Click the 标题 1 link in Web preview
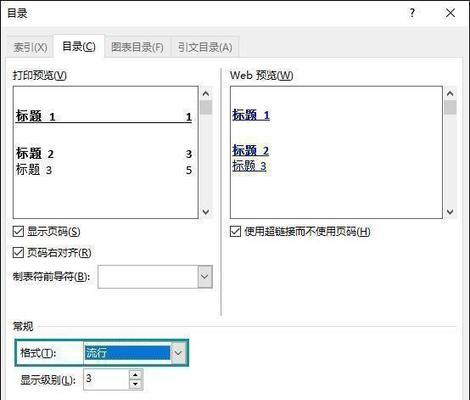The height and width of the screenshot is (400, 470). click(x=251, y=115)
